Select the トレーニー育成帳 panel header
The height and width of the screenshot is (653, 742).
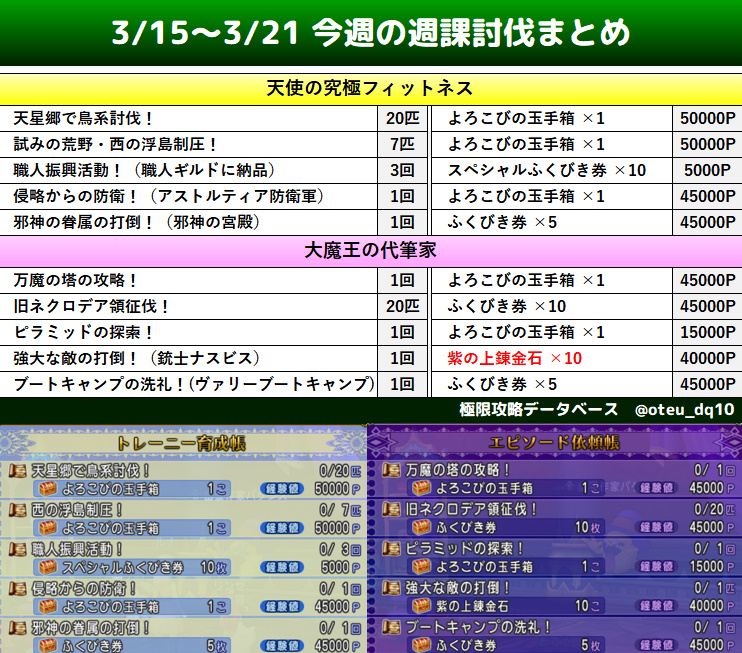[x=182, y=442]
